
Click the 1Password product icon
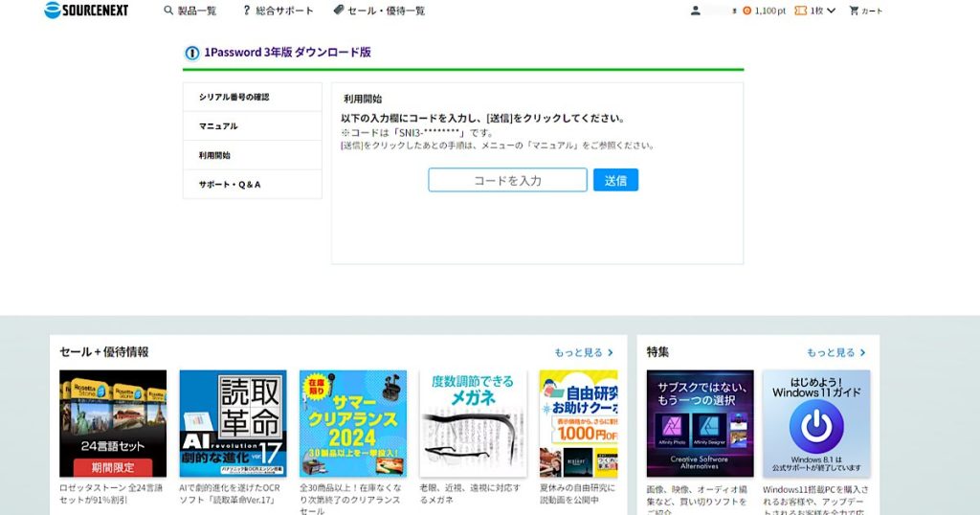(x=191, y=53)
